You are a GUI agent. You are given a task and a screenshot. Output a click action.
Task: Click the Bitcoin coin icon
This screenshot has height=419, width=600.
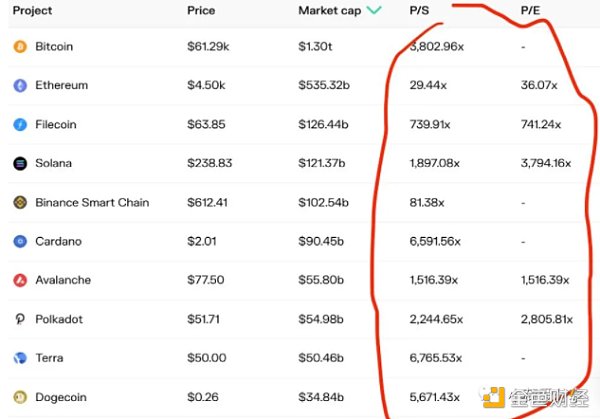point(19,47)
